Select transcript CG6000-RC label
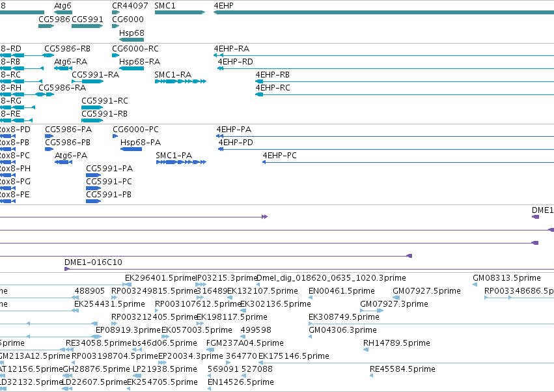554x392 pixels. (x=135, y=48)
